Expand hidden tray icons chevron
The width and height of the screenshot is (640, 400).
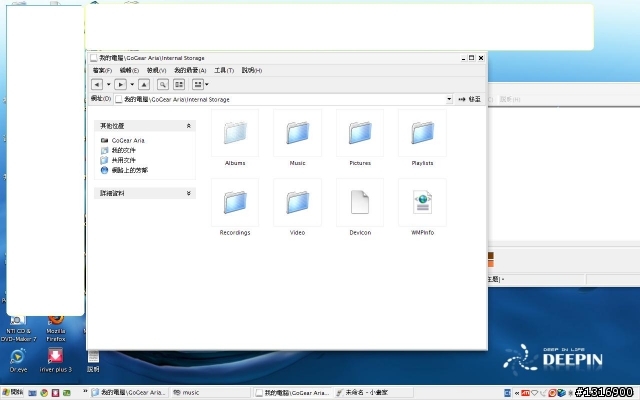click(517, 393)
